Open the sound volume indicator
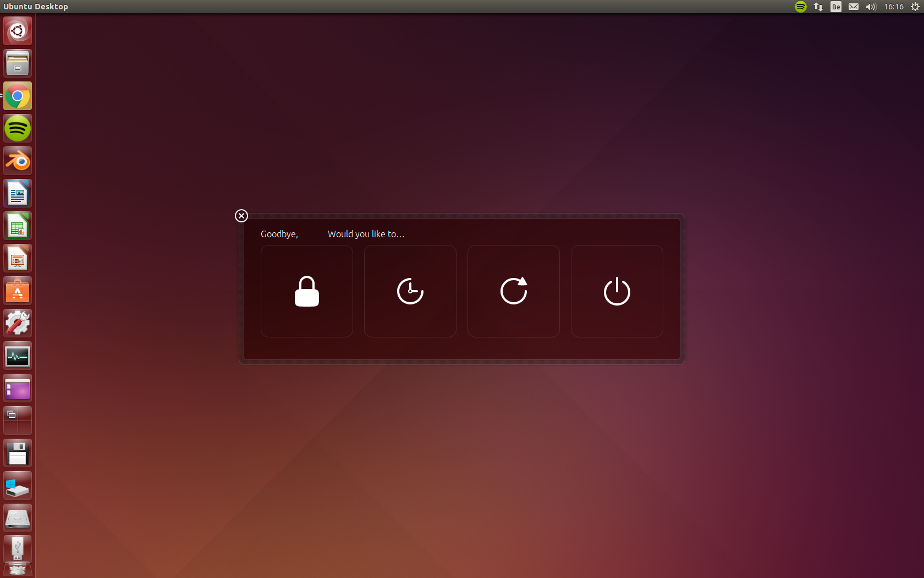Image resolution: width=924 pixels, height=578 pixels. coord(871,7)
